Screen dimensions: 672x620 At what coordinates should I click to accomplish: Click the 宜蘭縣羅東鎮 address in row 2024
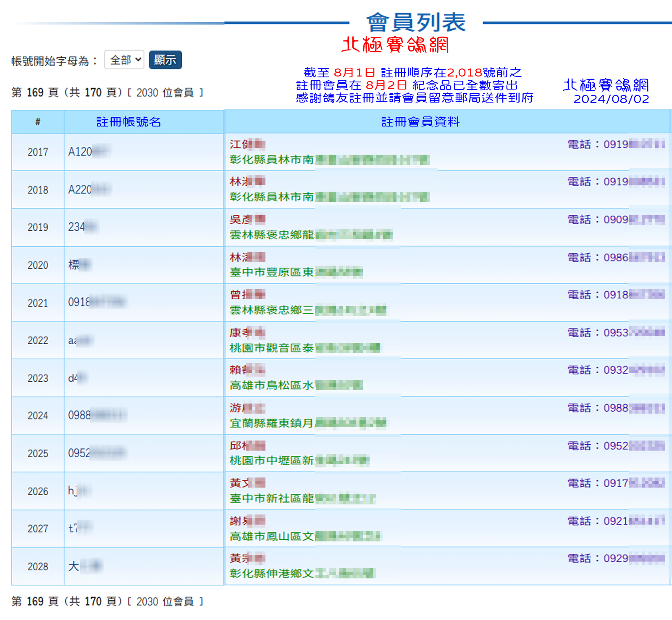point(307,423)
